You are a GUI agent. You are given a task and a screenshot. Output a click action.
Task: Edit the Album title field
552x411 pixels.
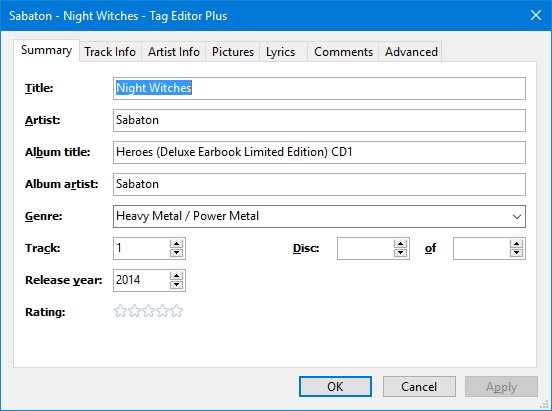point(319,152)
